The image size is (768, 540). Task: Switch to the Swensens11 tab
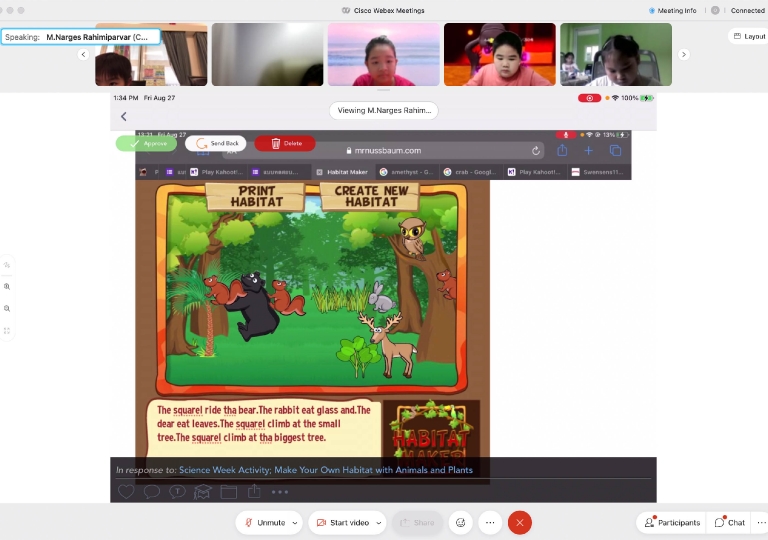click(598, 172)
